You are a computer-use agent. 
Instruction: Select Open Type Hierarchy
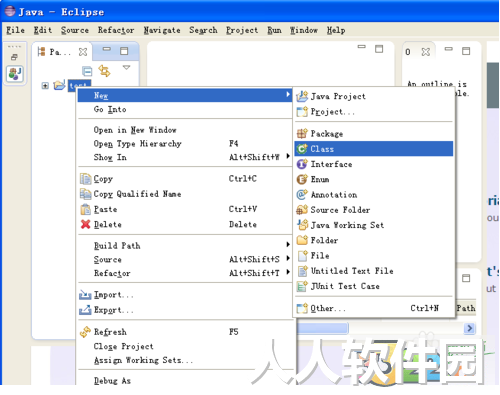(185, 144)
